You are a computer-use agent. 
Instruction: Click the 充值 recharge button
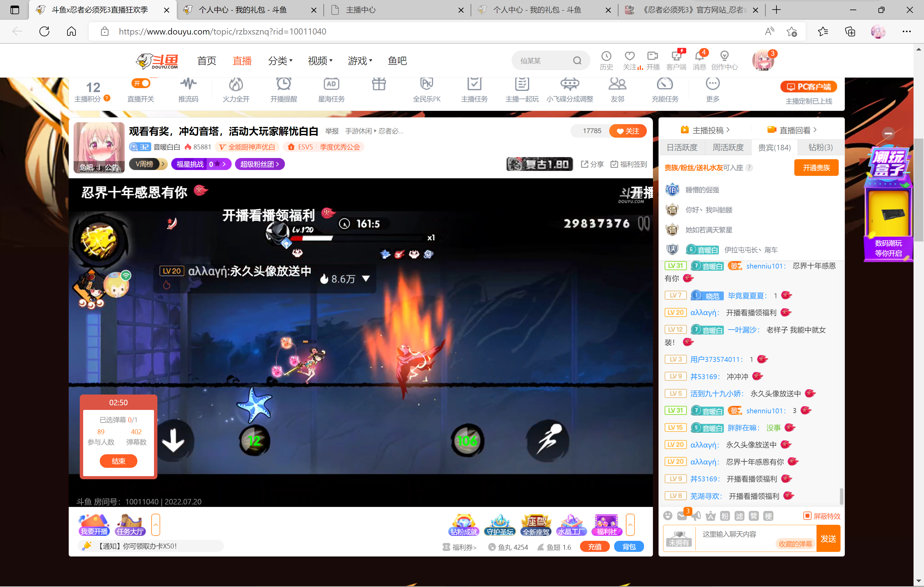594,547
